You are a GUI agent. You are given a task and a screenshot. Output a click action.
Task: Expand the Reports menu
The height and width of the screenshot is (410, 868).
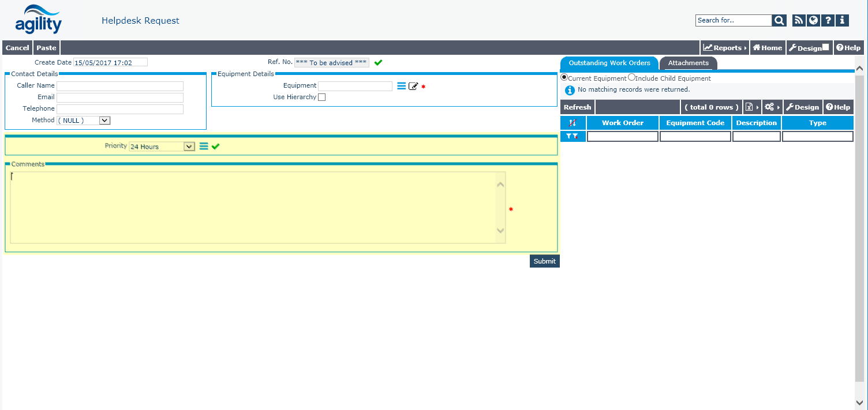(724, 48)
